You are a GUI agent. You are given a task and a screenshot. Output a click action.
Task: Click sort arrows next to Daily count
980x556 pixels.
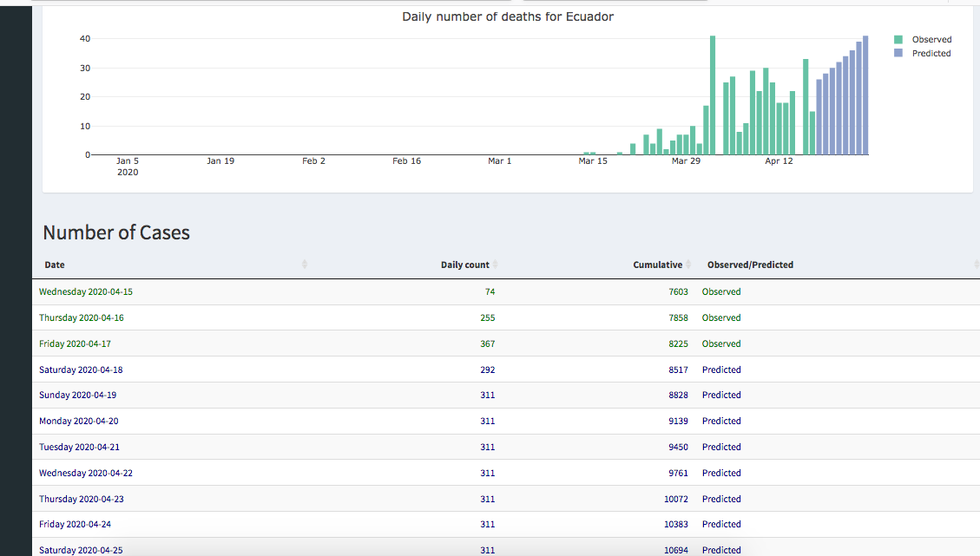(x=495, y=265)
